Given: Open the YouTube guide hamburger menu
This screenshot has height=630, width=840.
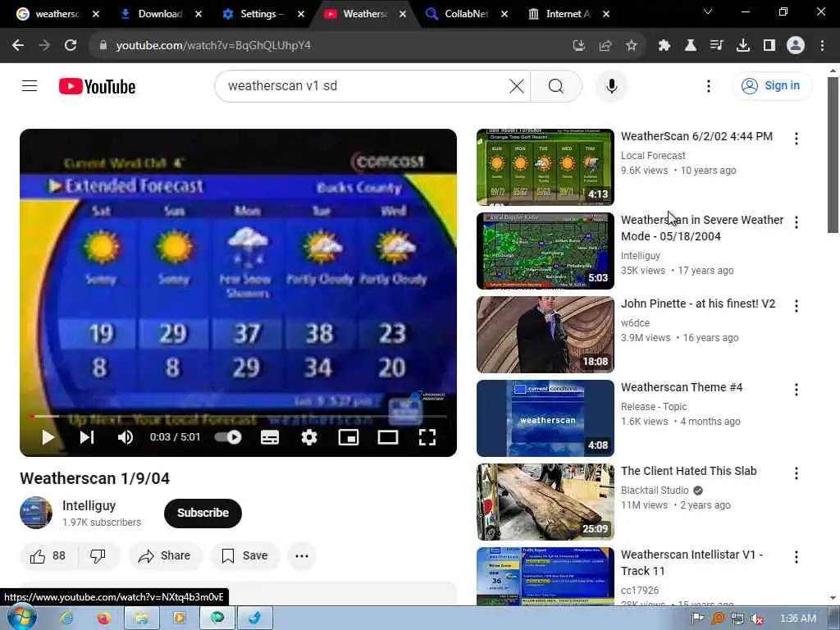Looking at the screenshot, I should coord(30,85).
